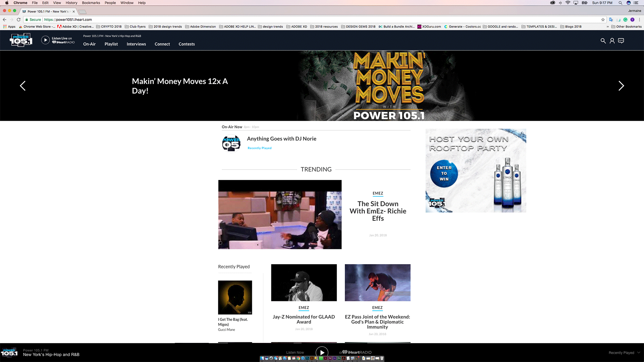Image resolution: width=644 pixels, height=362 pixels.
Task: Open the Sit Down trending video thumbnail
Action: 280,215
